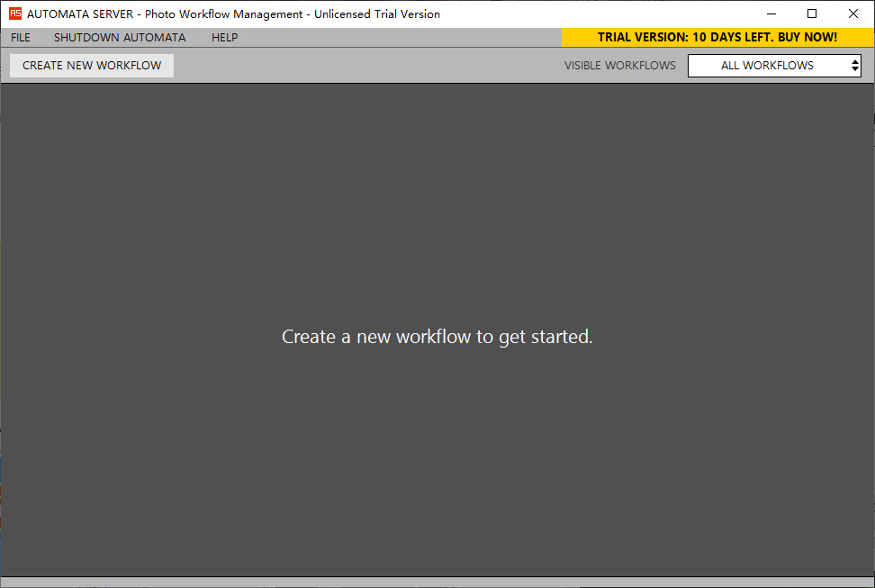Open the FILE menu

[21, 38]
